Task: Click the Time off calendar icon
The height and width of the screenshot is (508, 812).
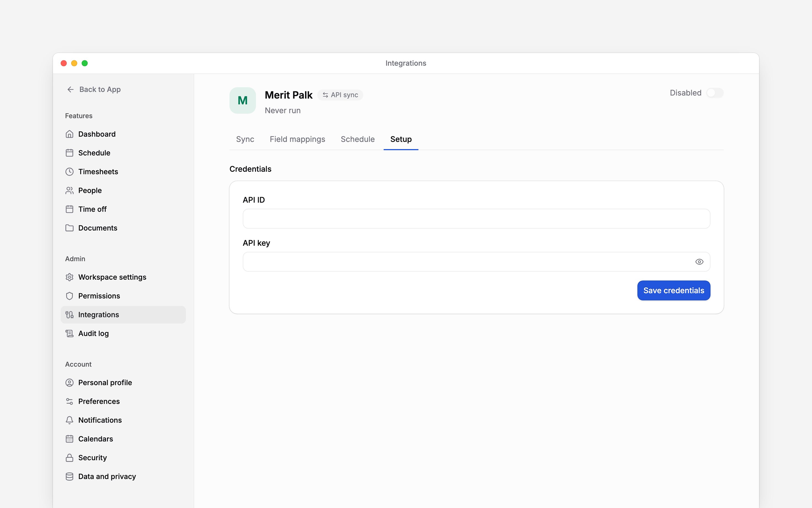Action: pos(70,209)
